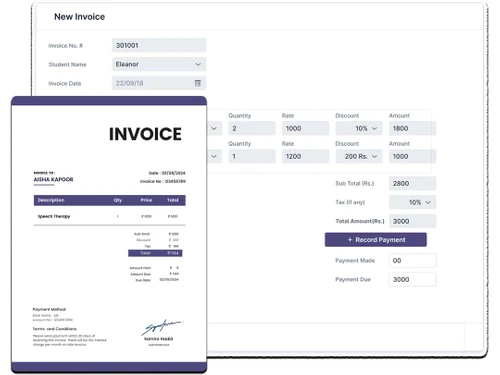500x375 pixels.
Task: Open the Student Name dropdown showing Eleanor
Action: pos(159,64)
